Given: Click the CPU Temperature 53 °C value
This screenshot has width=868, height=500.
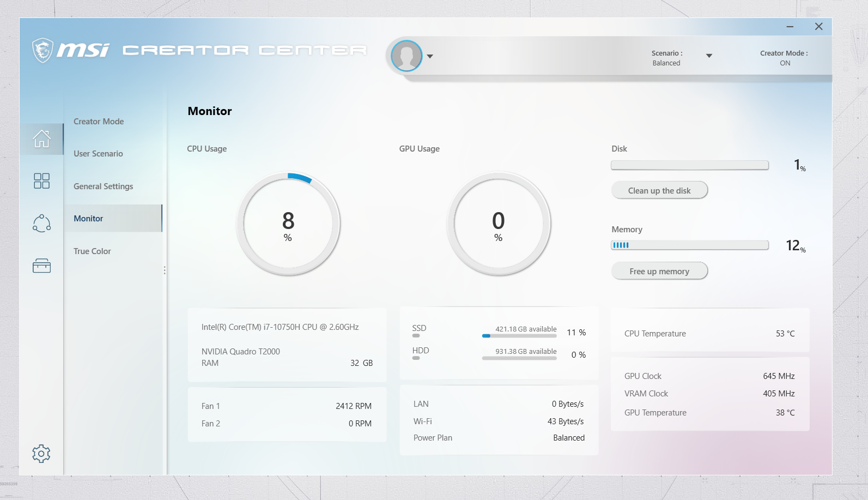Looking at the screenshot, I should [x=785, y=334].
